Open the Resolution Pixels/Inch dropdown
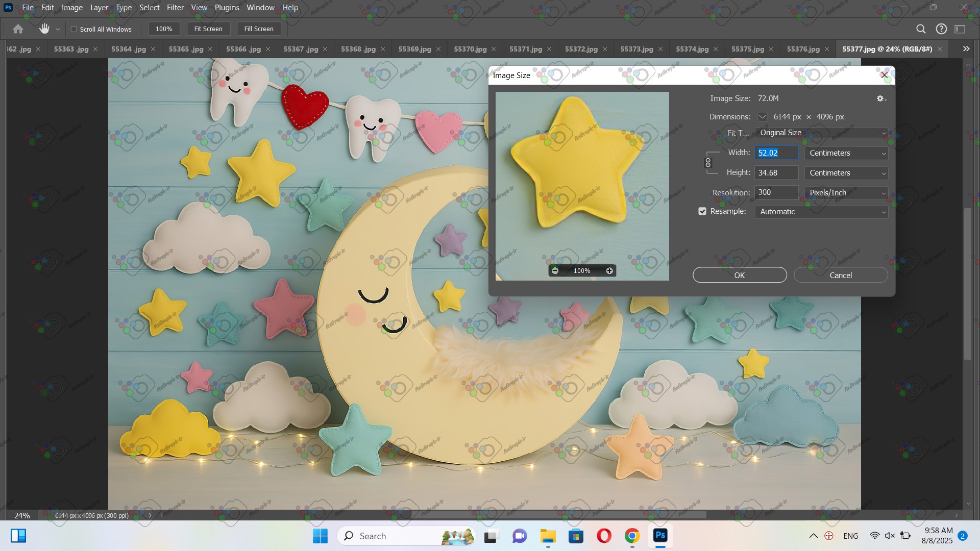This screenshot has height=551, width=980. 846,193
